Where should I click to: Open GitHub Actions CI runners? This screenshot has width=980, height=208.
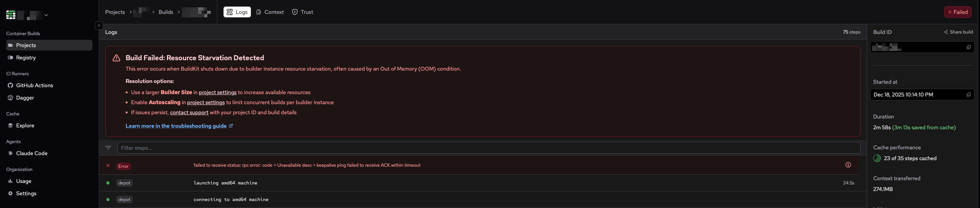click(x=34, y=85)
